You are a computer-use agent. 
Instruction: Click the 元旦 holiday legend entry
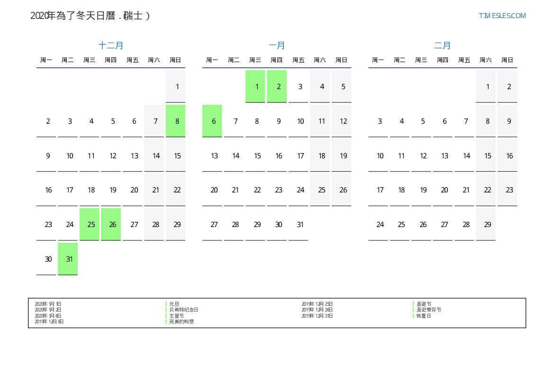click(174, 304)
